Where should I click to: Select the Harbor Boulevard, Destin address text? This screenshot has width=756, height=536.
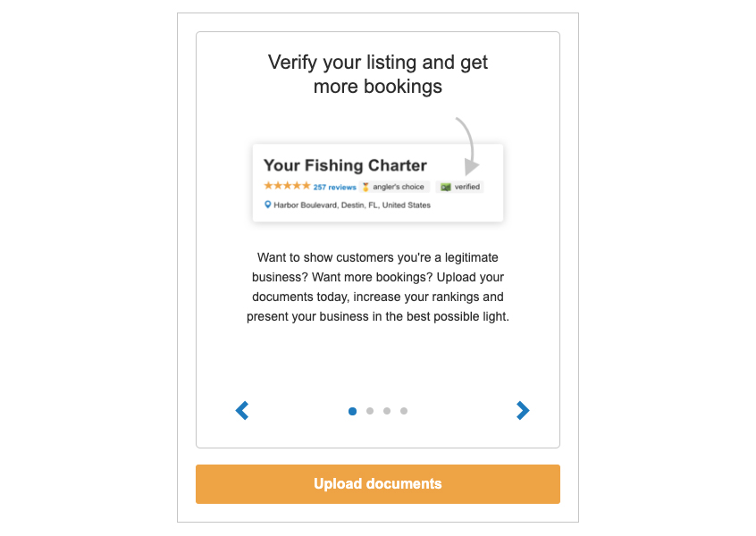[352, 205]
